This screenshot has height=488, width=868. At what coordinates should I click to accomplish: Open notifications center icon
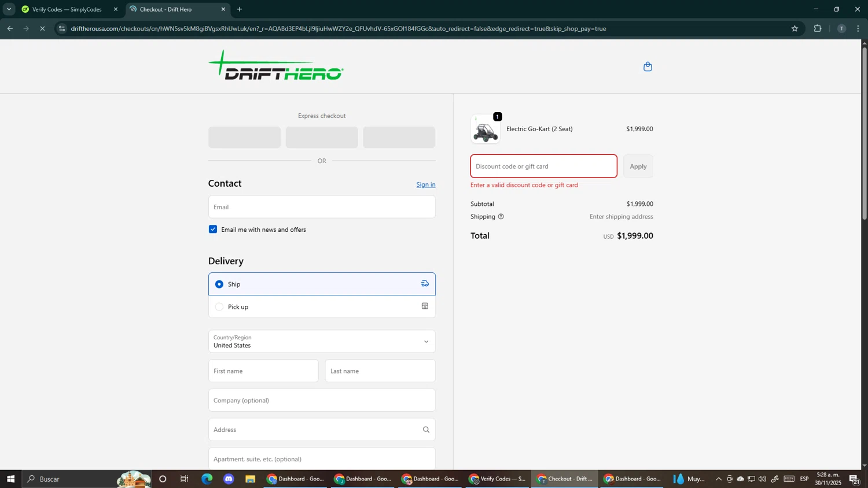[x=854, y=479]
